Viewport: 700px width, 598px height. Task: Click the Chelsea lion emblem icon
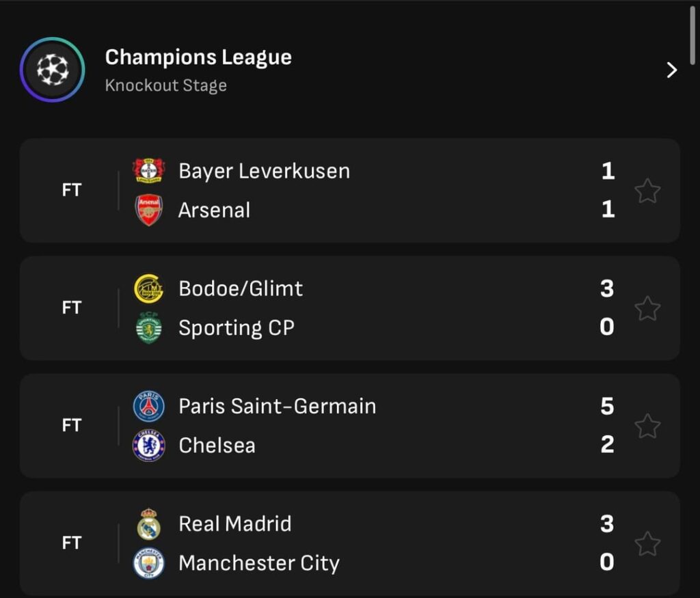pyautogui.click(x=148, y=445)
